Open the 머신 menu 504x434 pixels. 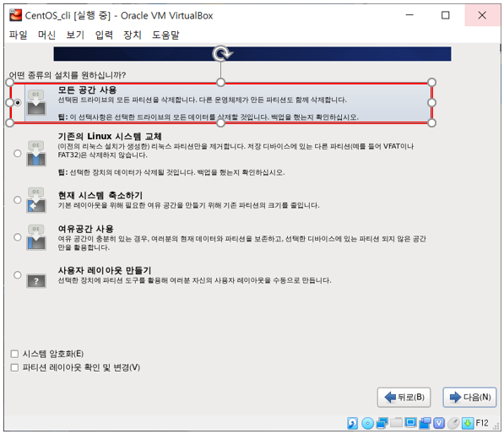tap(46, 35)
